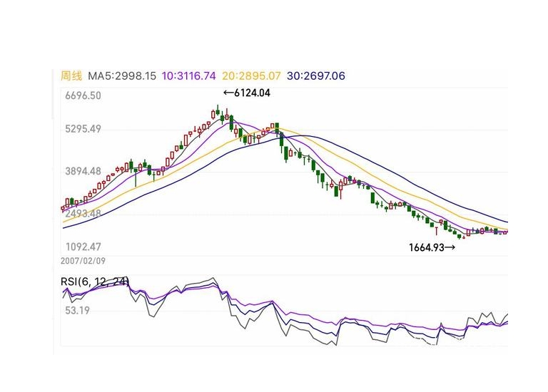Click the first candlestick at the chart's left edge

click(63, 209)
